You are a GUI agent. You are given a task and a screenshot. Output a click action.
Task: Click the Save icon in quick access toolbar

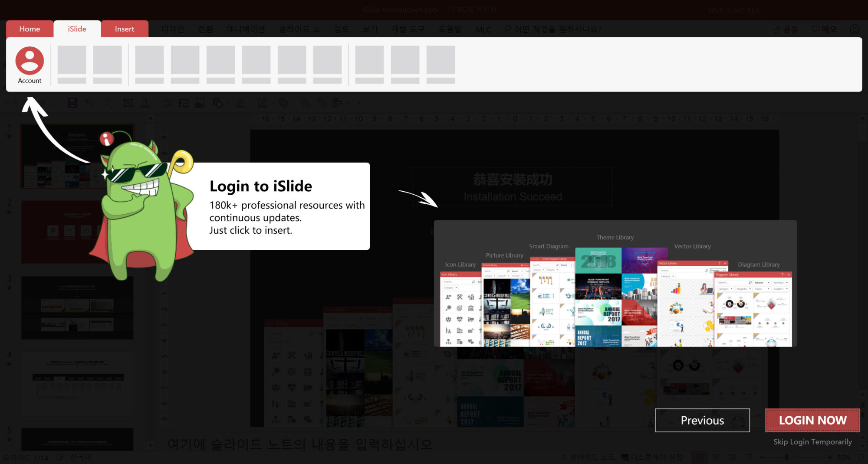[72, 103]
